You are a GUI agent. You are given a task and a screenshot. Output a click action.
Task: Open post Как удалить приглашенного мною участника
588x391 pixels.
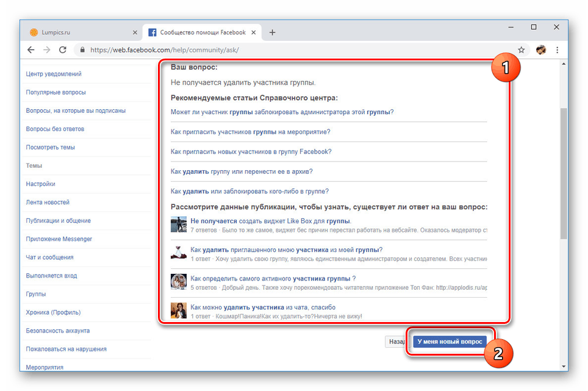pos(287,250)
